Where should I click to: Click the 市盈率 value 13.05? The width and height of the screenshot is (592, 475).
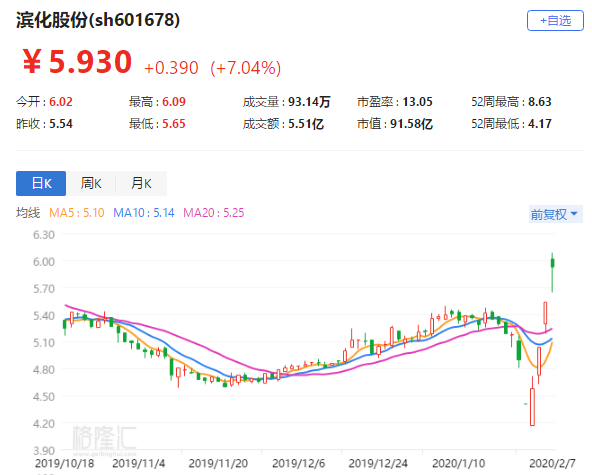click(417, 102)
